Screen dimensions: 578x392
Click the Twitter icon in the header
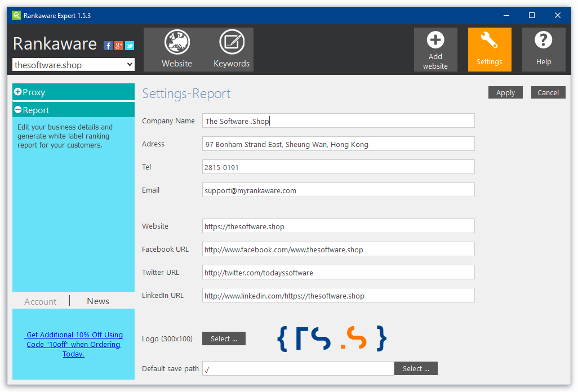[x=129, y=45]
